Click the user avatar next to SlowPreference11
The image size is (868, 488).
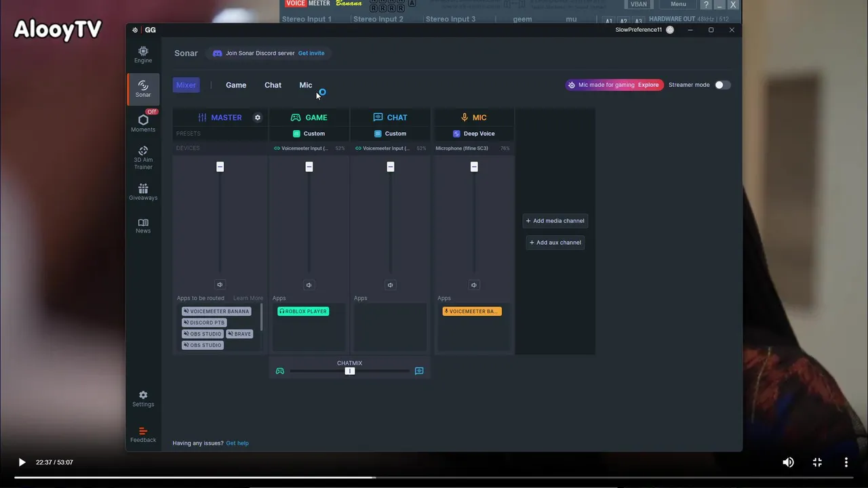point(670,30)
